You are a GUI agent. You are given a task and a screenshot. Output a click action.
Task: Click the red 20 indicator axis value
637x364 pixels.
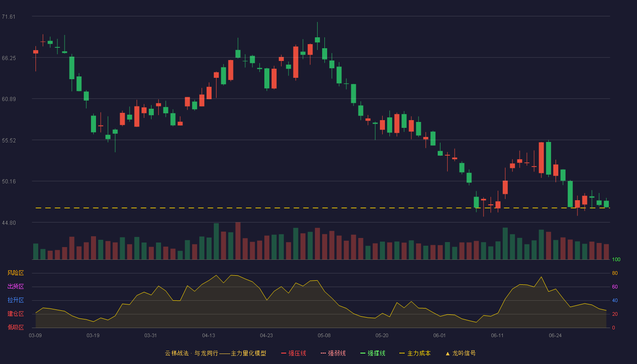[615, 314]
